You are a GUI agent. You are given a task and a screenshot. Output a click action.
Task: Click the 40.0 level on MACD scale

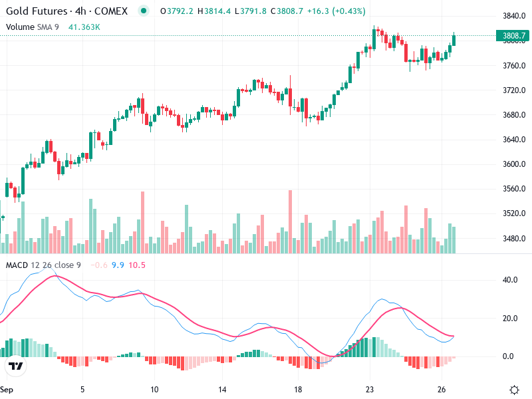coord(510,280)
